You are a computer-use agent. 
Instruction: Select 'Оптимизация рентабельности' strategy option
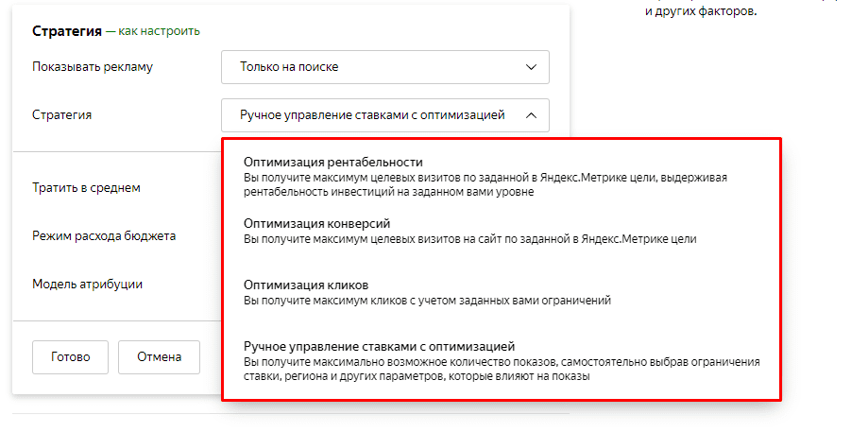pos(501,177)
